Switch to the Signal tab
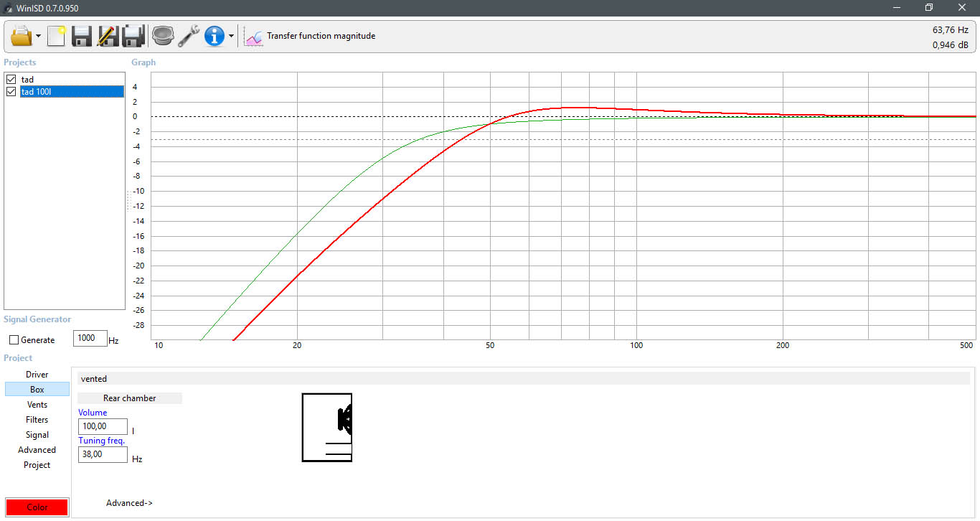Screen dimensions: 980x521 tap(37, 435)
